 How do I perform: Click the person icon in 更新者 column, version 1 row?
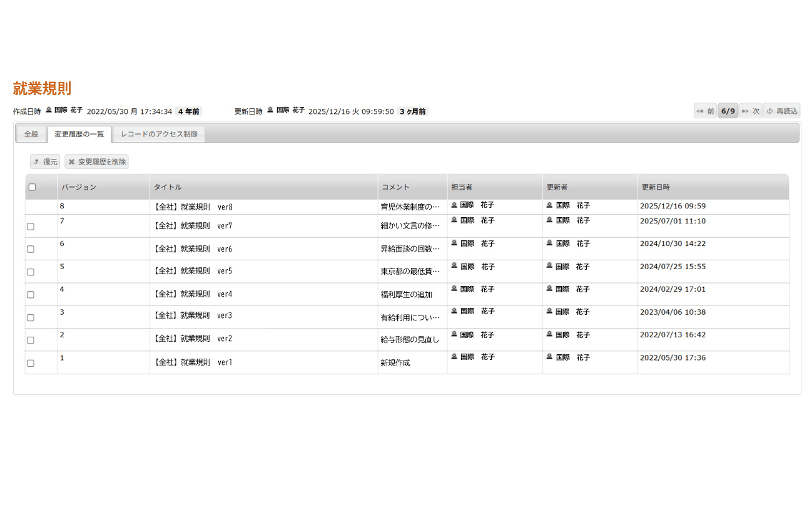click(549, 357)
